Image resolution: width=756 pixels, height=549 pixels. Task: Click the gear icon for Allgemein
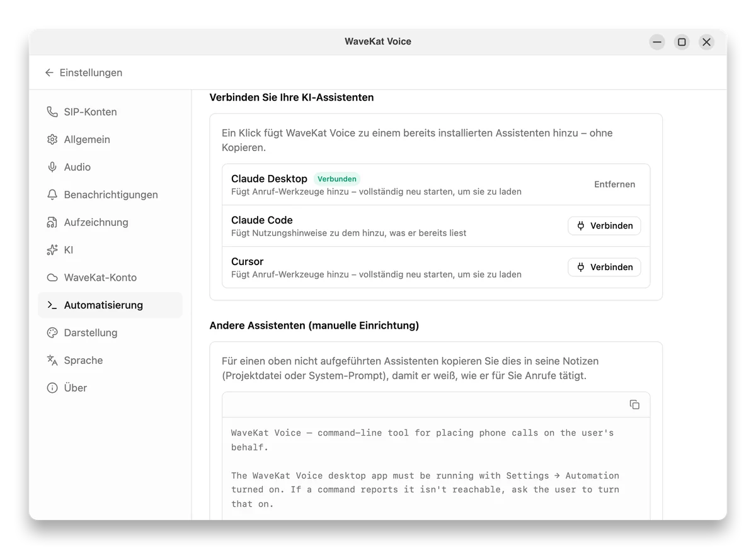point(52,140)
